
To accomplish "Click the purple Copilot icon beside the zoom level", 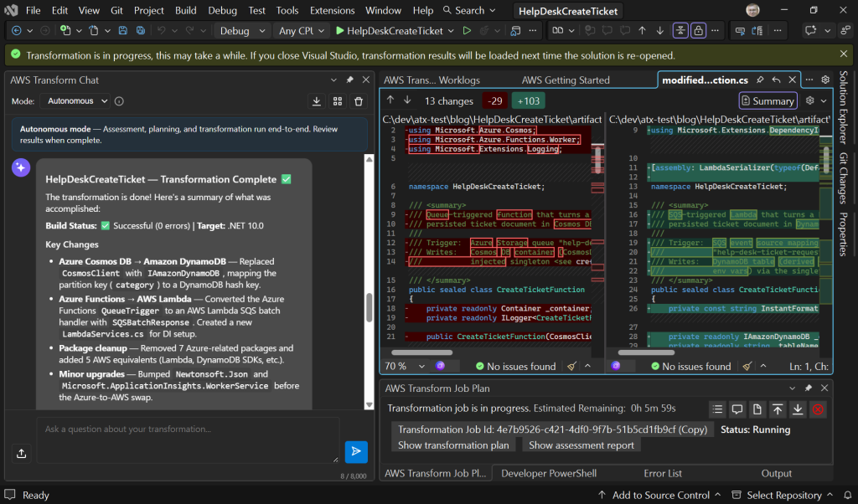I will (x=441, y=366).
